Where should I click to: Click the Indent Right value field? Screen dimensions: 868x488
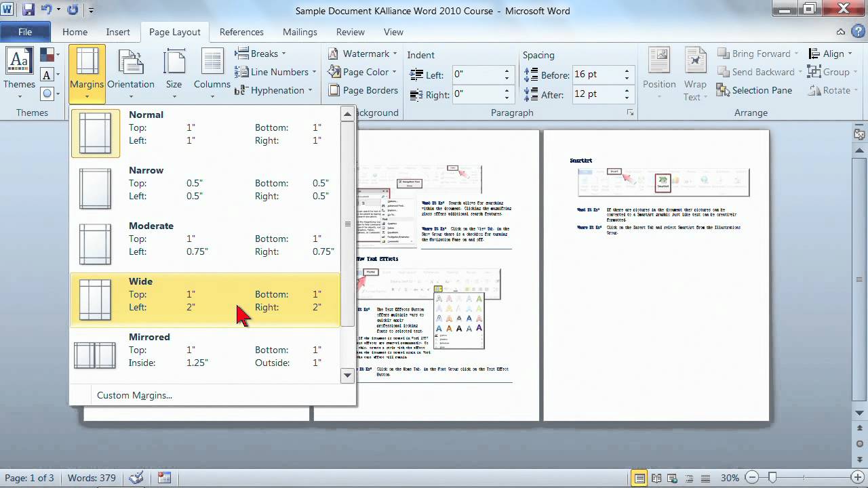click(x=477, y=94)
